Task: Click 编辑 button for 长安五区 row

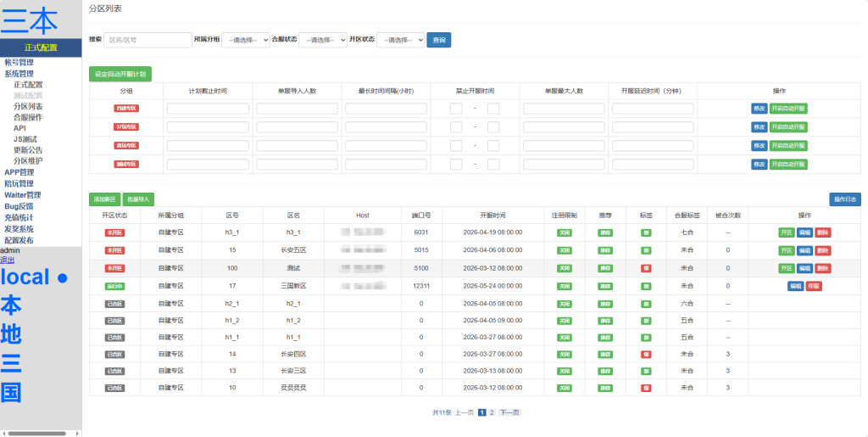Action: (804, 250)
